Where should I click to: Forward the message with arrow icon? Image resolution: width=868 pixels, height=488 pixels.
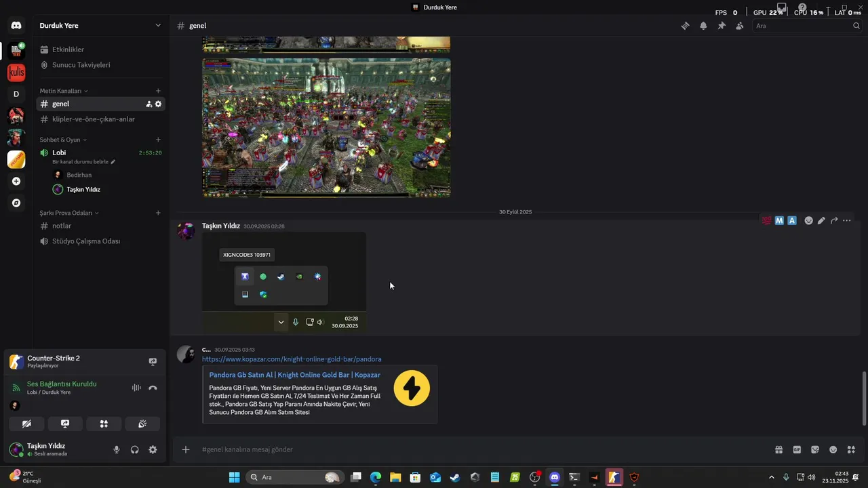pos(834,220)
